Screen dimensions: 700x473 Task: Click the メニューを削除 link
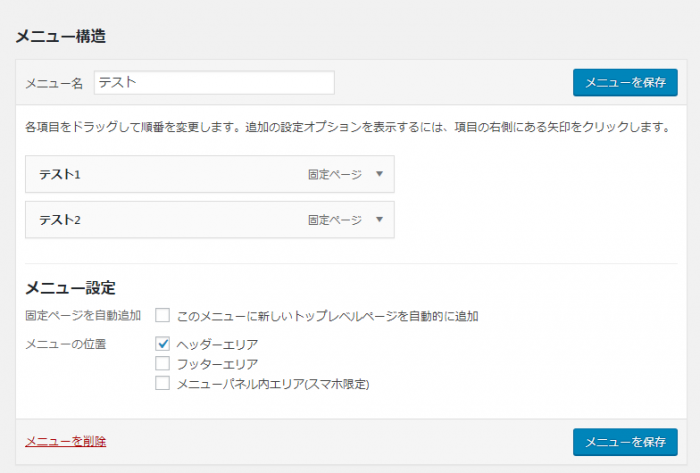[x=65, y=441]
